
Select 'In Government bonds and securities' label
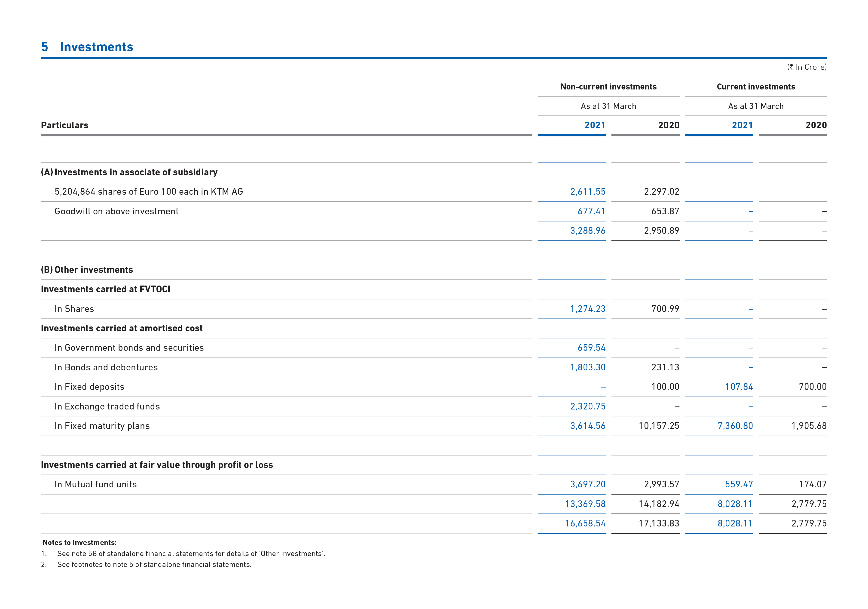pos(129,348)
